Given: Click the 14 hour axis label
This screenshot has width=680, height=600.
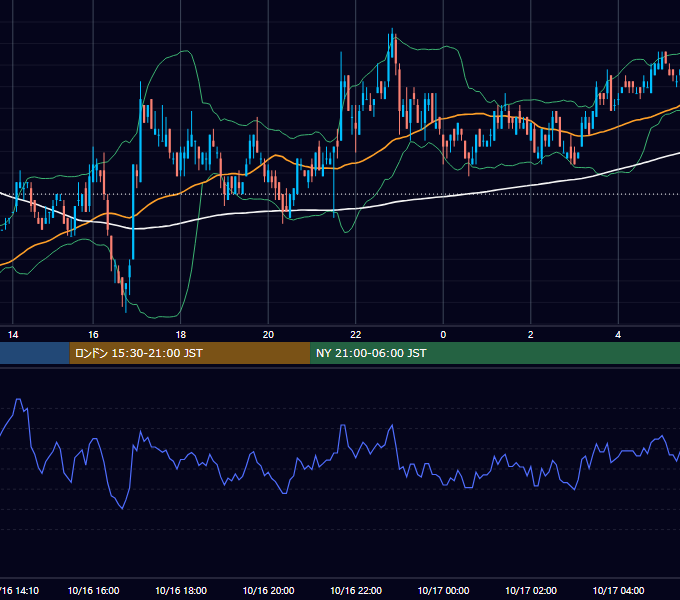Looking at the screenshot, I should 13,335.
